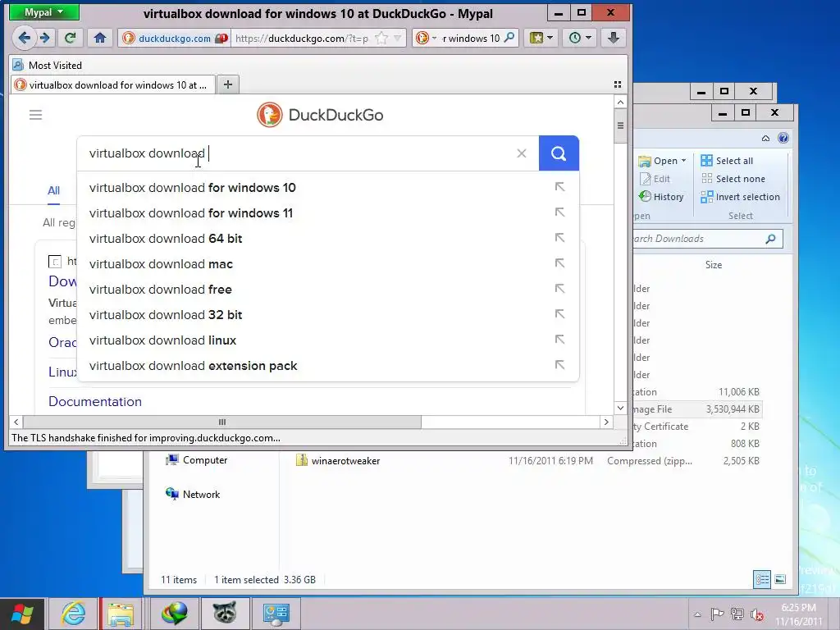Open the Mypal application menu

coord(44,12)
